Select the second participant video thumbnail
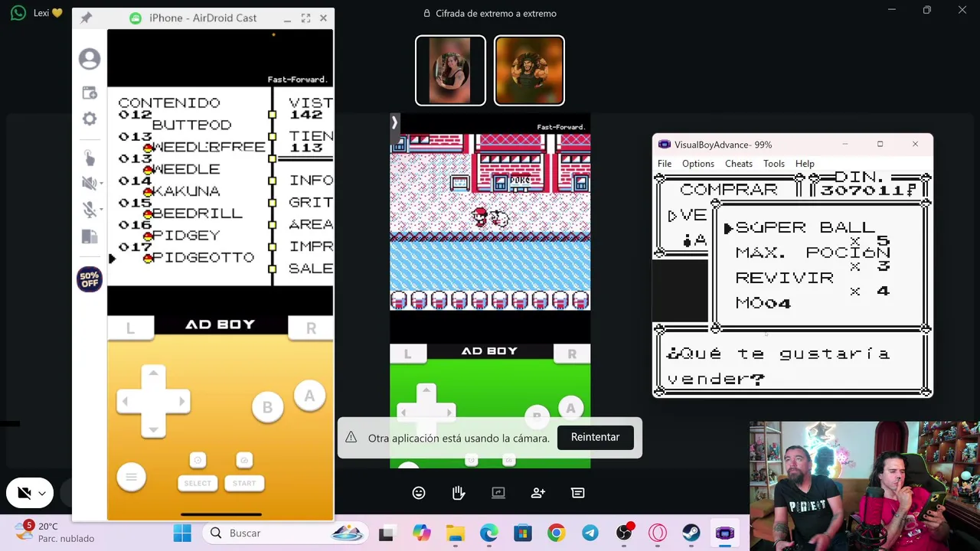The width and height of the screenshot is (980, 551). coord(529,70)
